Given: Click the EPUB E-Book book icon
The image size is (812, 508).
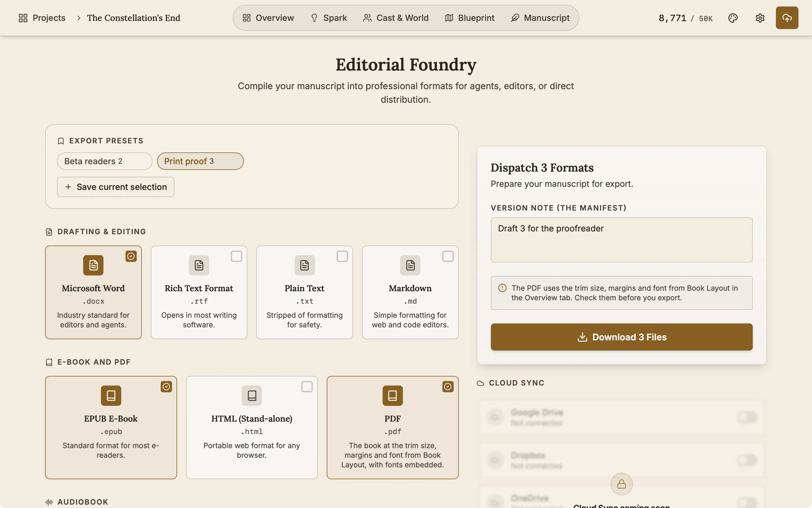Looking at the screenshot, I should tap(111, 395).
